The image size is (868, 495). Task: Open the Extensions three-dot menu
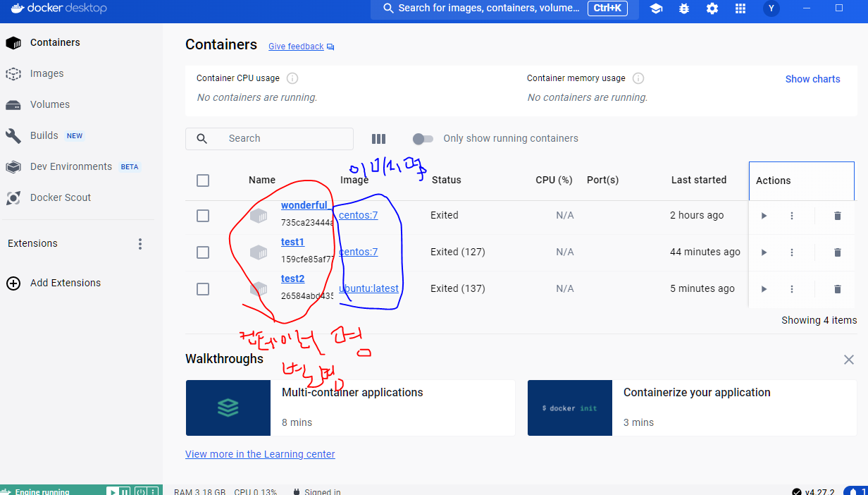tap(140, 243)
